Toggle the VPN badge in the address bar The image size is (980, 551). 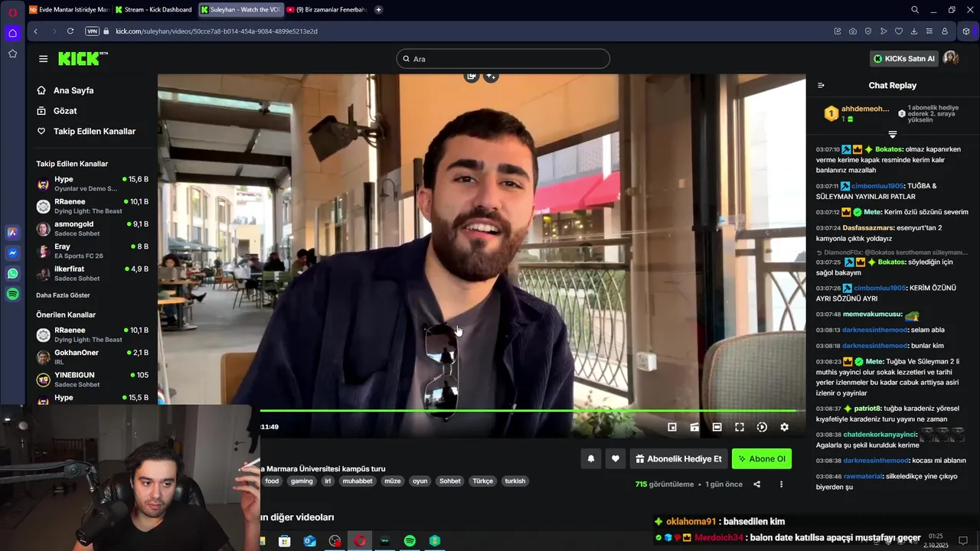coord(93,31)
